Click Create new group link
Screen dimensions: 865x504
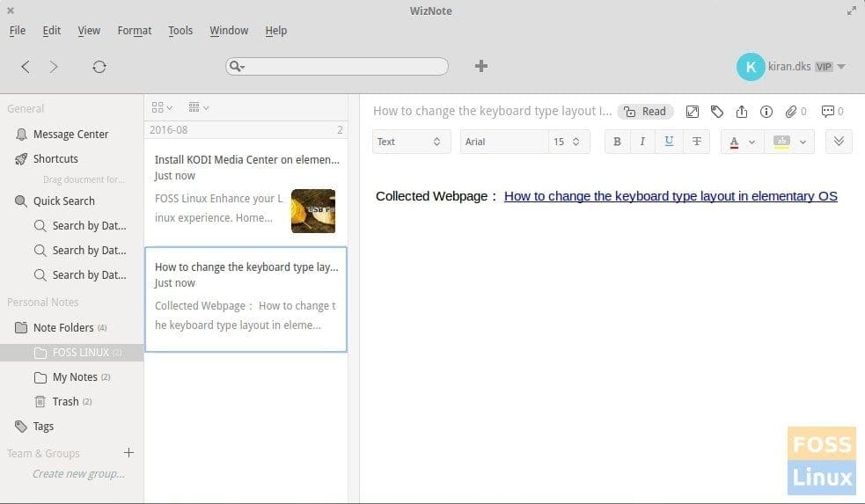pyautogui.click(x=78, y=474)
